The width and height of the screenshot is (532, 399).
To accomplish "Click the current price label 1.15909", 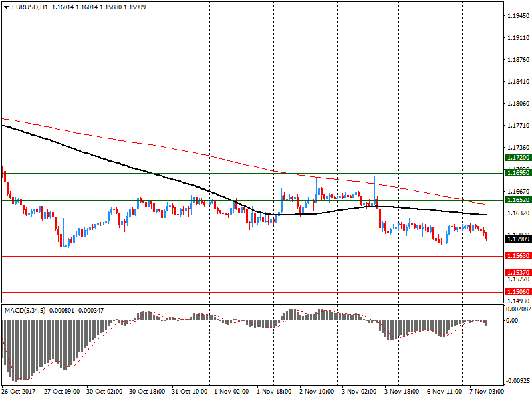I will (x=518, y=239).
